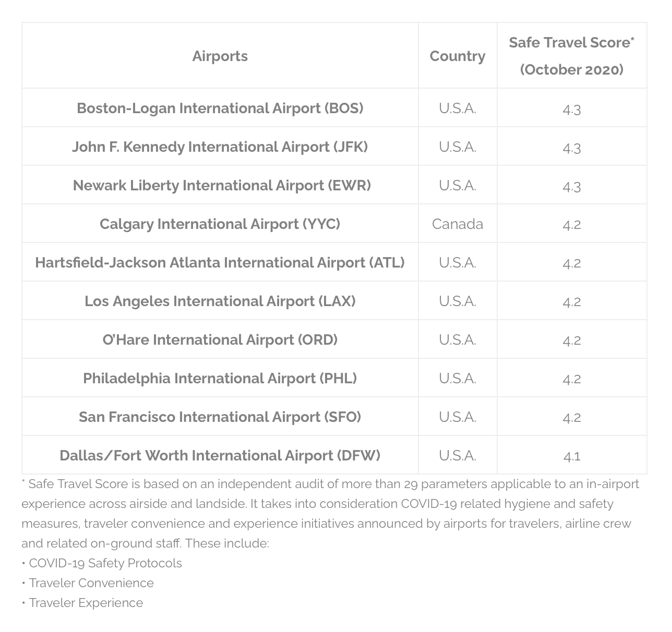Select Calgary International Airport (YYC) cell
Viewport: 672px width, 632px height.
point(220,224)
